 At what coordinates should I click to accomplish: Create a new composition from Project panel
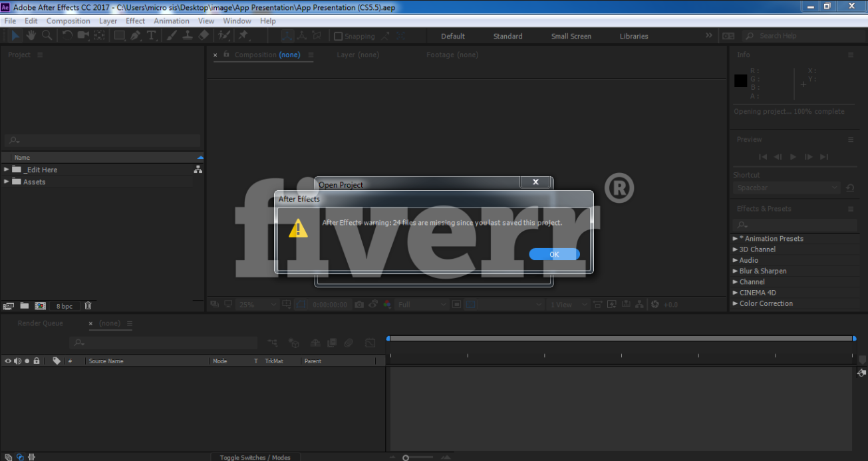(41, 305)
